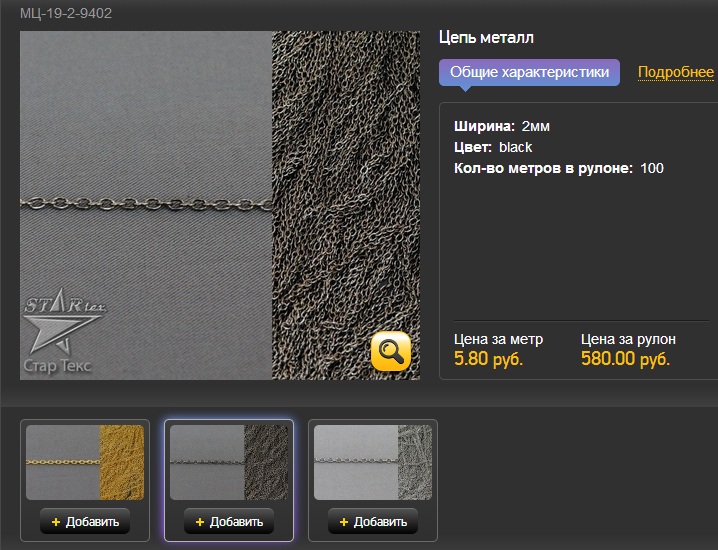
Task: Open the Подробнее link
Action: 676,72
